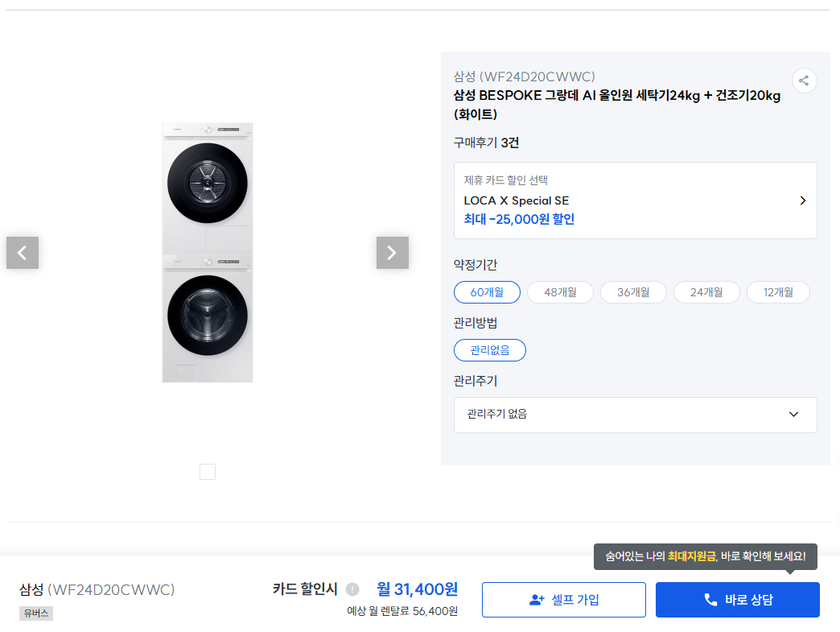Viewport: 840px width, 632px height.
Task: Open 구매후기 3건 reviews
Action: [x=486, y=143]
